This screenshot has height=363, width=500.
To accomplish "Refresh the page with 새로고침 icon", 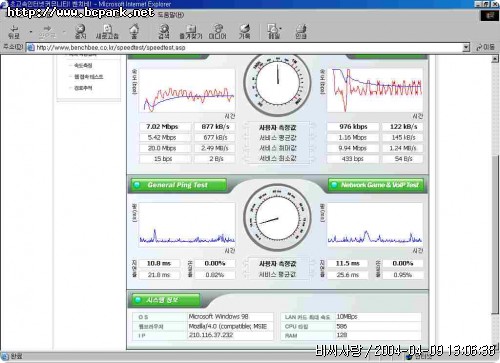I will [107, 32].
